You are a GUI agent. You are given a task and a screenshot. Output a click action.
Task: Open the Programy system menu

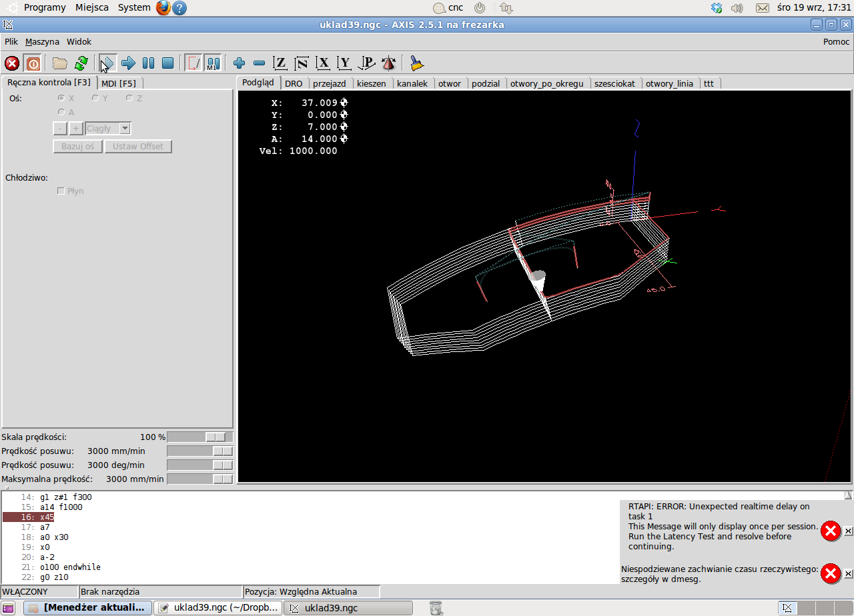45,7
